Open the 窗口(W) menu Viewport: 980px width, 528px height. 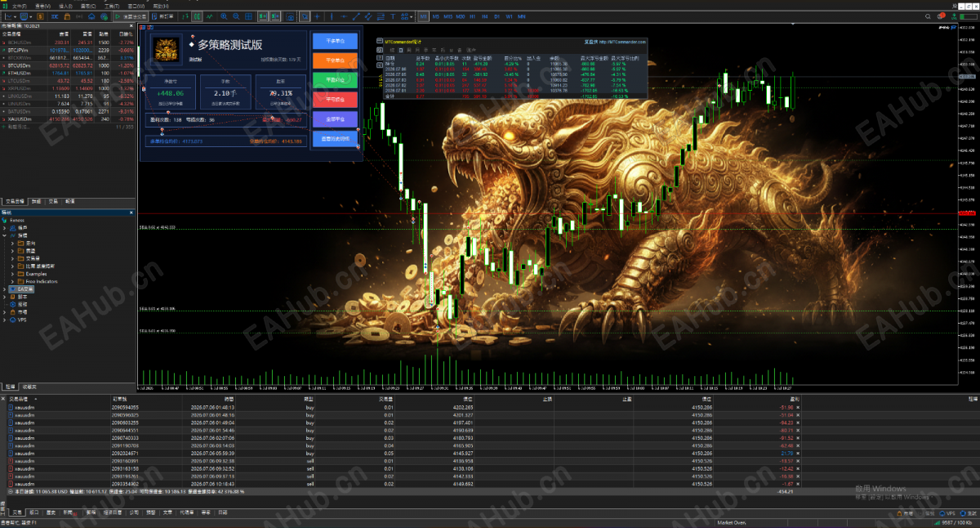[x=136, y=7]
